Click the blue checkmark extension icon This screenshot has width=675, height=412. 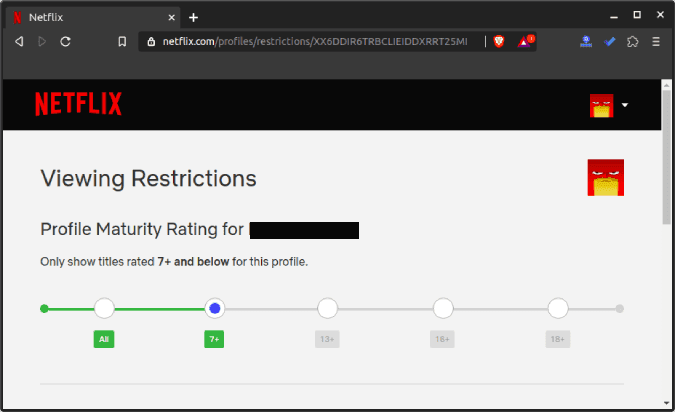coord(610,41)
